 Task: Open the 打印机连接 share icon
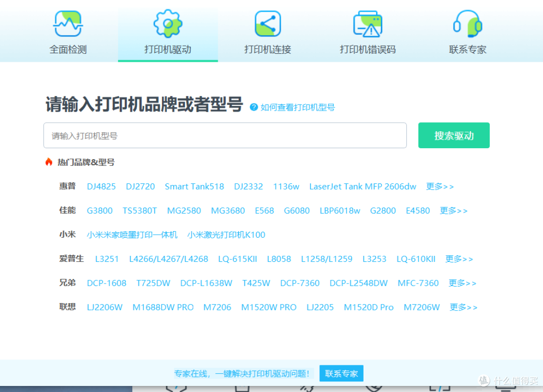pos(267,24)
